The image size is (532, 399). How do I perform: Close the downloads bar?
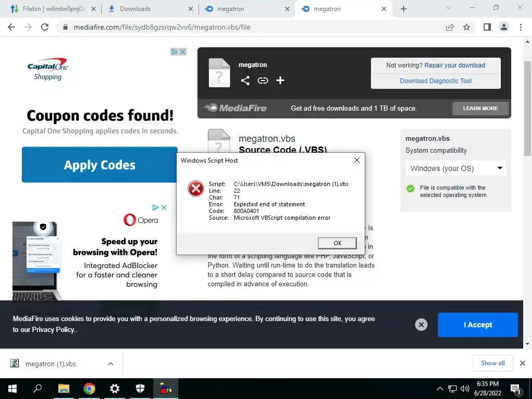click(x=523, y=363)
